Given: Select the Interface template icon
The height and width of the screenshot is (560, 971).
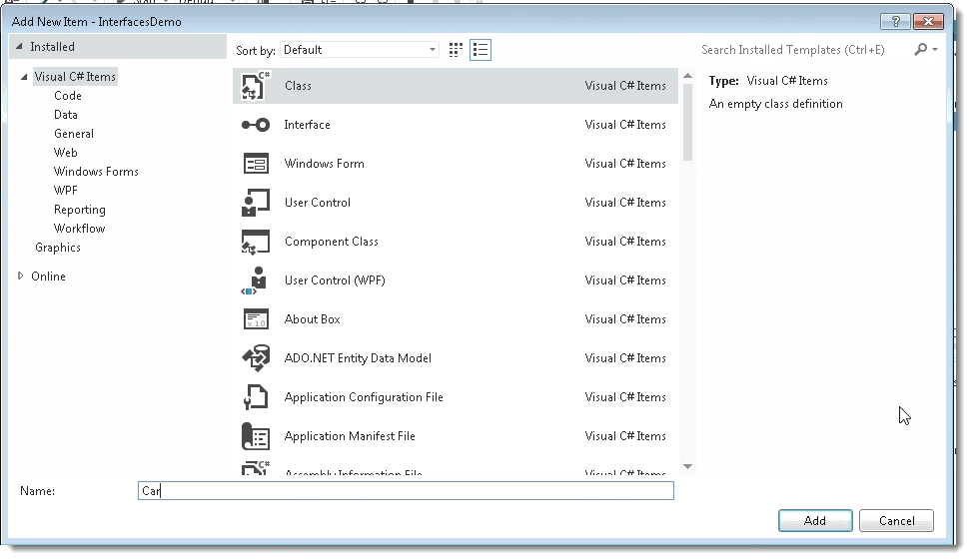Looking at the screenshot, I should pyautogui.click(x=256, y=125).
